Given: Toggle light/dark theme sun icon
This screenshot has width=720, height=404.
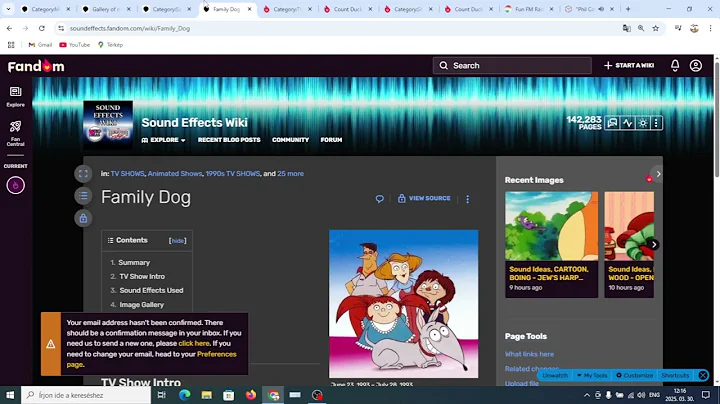Looking at the screenshot, I should (x=643, y=123).
